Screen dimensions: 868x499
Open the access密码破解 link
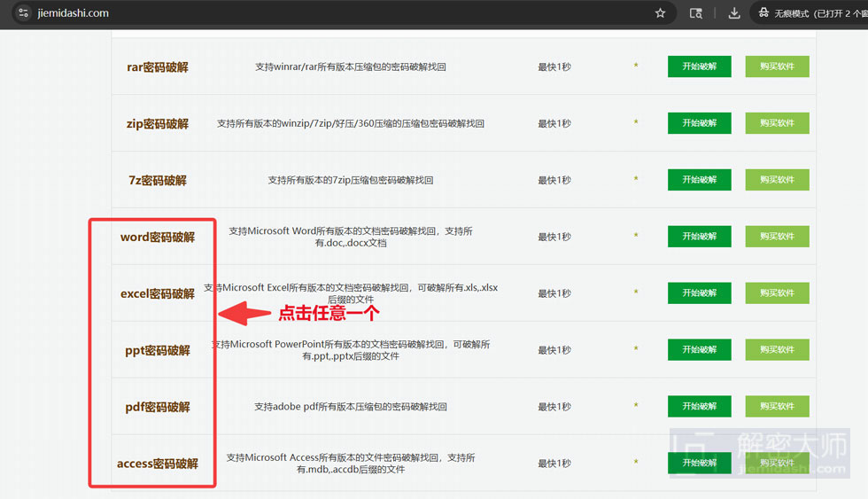(x=158, y=464)
